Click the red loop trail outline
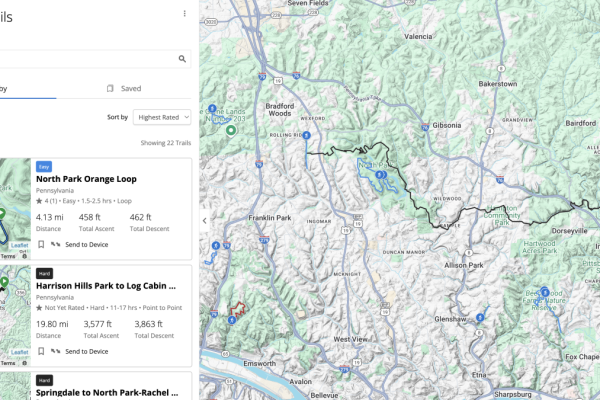The image size is (600, 400). pos(238,309)
